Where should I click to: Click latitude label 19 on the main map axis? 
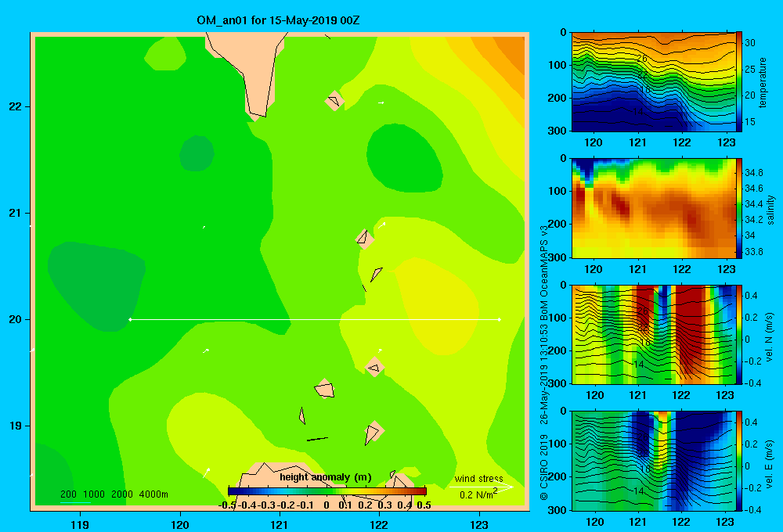pos(16,426)
